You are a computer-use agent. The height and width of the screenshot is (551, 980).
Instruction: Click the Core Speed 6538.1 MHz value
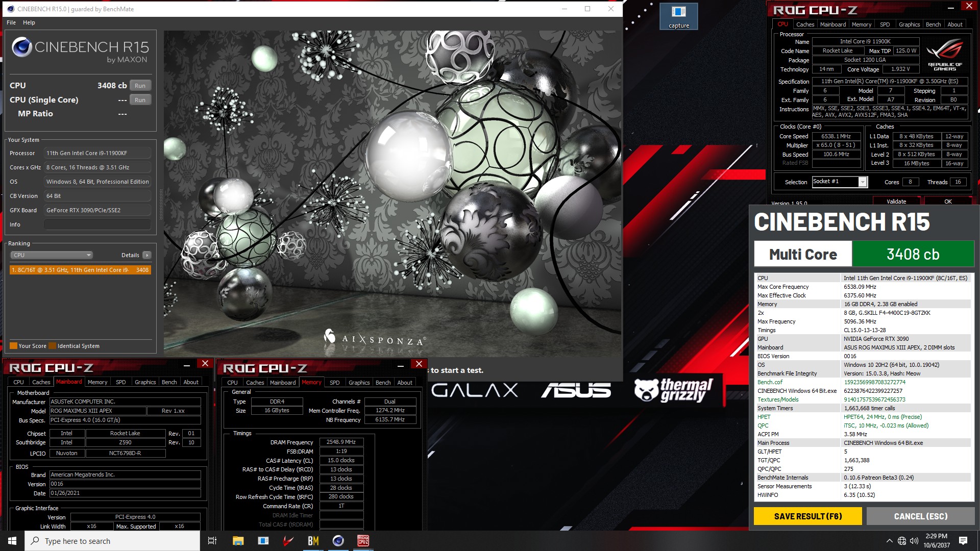pos(836,136)
